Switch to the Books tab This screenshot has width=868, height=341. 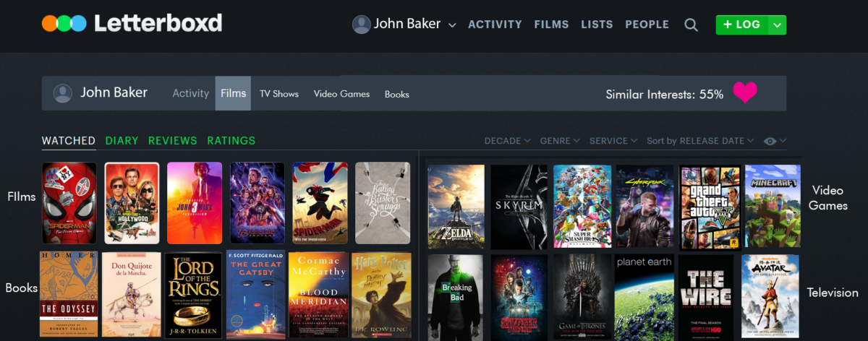[396, 94]
